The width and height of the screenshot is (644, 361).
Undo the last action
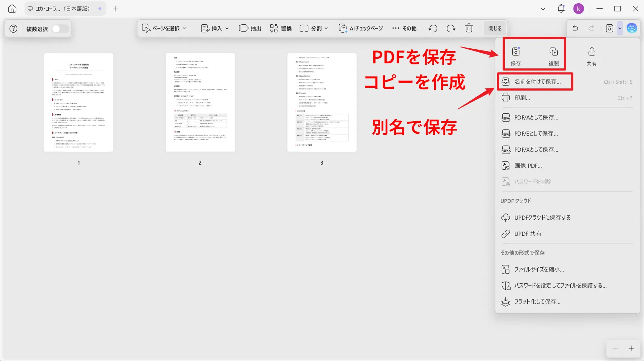tap(575, 28)
